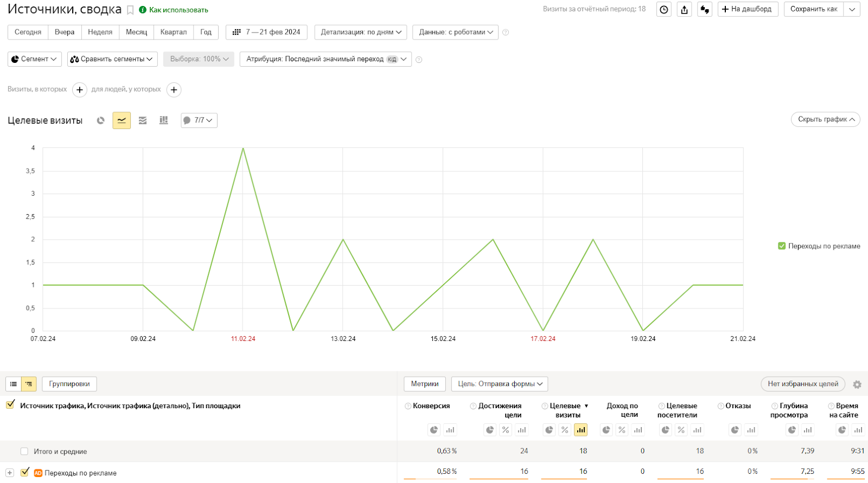The height and width of the screenshot is (483, 868).
Task: Select the pie chart view icon
Action: point(100,120)
